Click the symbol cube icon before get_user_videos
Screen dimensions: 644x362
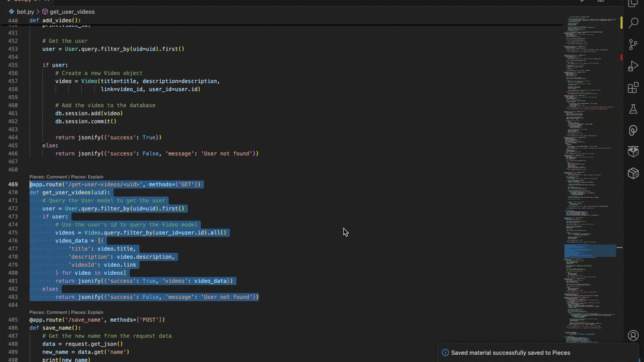[45, 12]
